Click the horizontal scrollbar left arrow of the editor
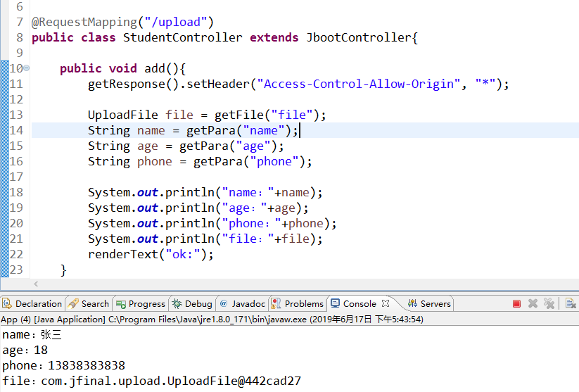 point(36,284)
